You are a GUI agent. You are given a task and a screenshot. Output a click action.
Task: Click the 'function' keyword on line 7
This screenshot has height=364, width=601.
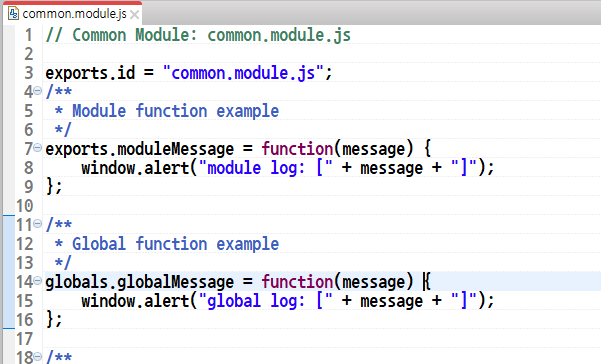[x=297, y=149]
